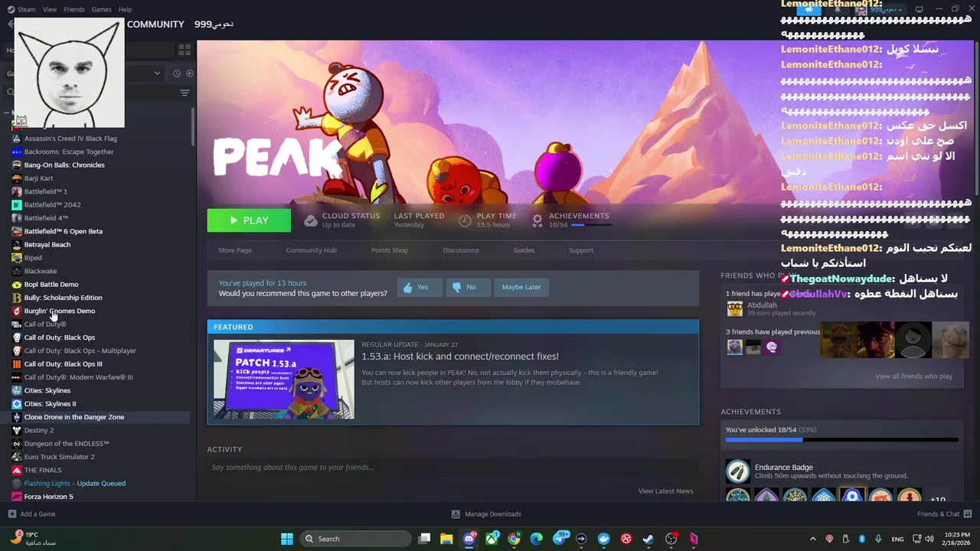Open View Latest News
Viewport: 980px width, 551px height.
[665, 491]
